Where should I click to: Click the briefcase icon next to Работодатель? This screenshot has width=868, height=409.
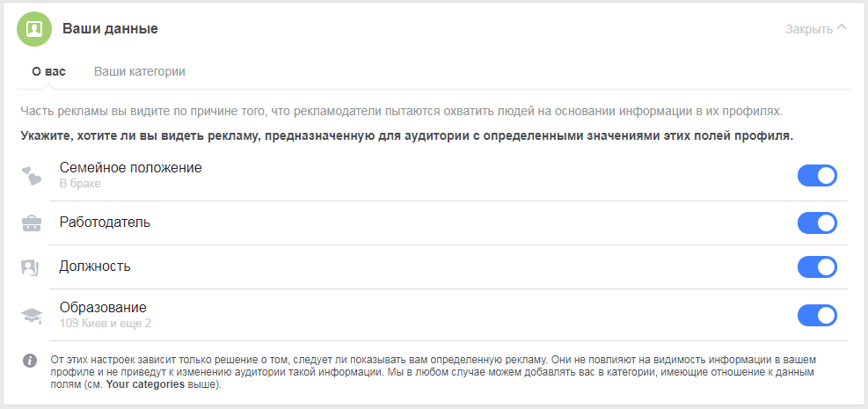click(32, 223)
